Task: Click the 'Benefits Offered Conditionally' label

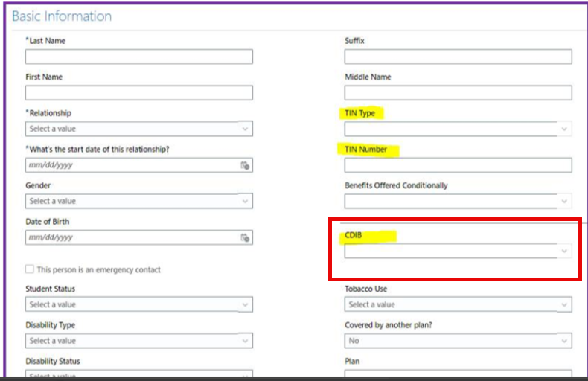Action: pyautogui.click(x=396, y=185)
